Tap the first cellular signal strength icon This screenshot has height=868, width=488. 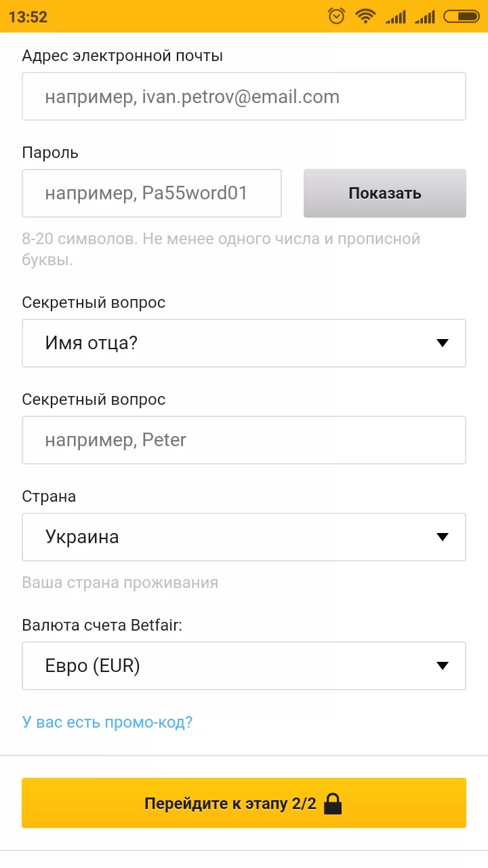pos(396,16)
